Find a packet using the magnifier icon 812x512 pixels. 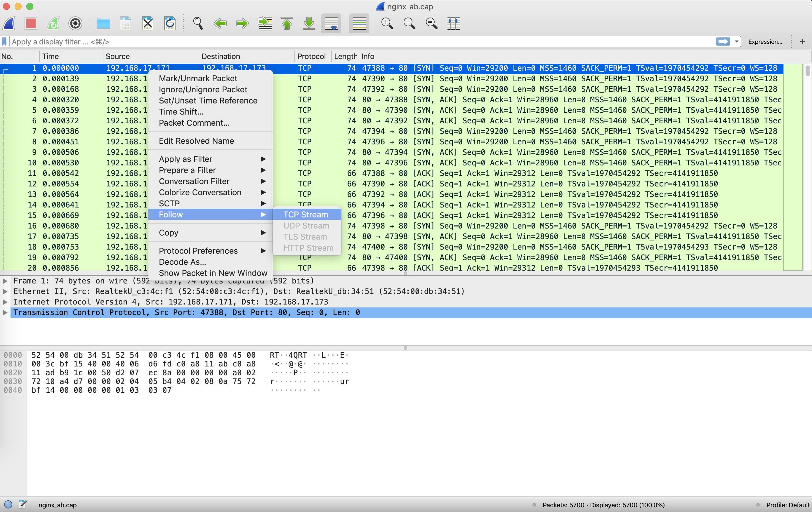[198, 23]
